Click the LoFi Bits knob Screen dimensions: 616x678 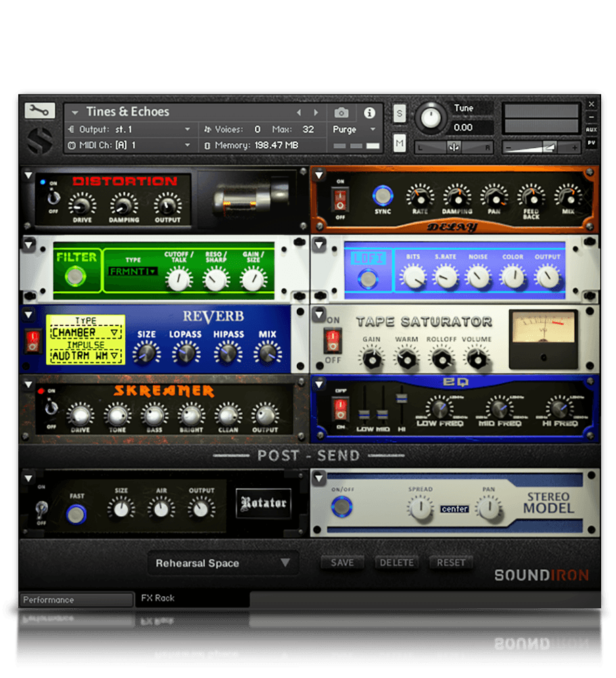[x=413, y=277]
